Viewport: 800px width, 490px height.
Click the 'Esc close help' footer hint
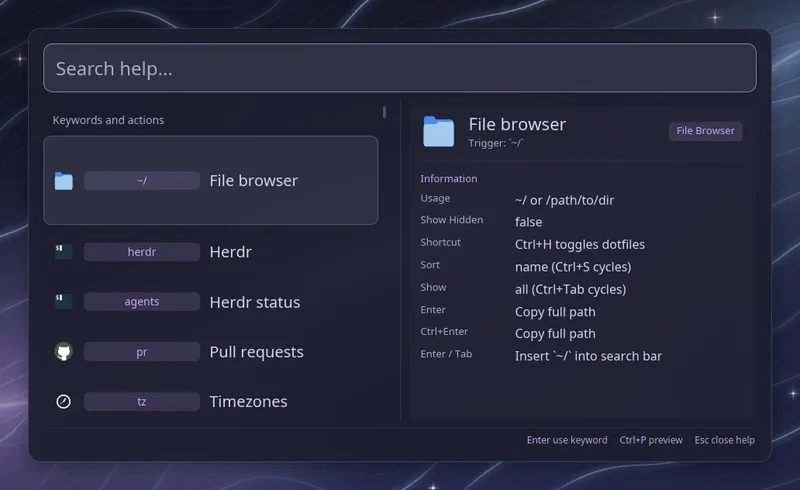724,440
